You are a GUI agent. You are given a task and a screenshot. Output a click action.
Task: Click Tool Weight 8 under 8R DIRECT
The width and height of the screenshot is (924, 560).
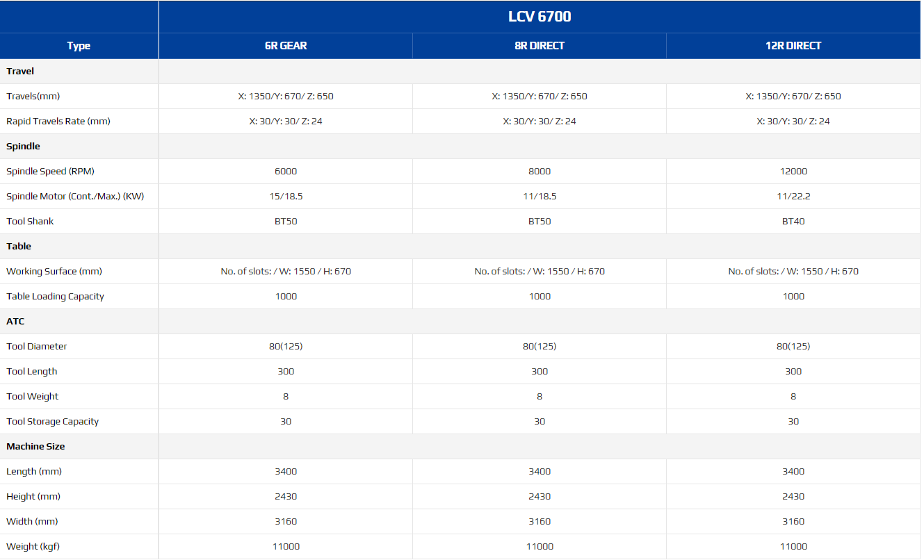point(540,396)
